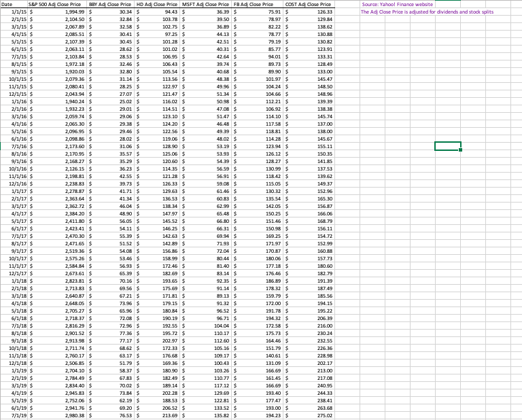The width and height of the screenshot is (522, 420).
Task: Click COST price 137.00
Action: point(309,124)
